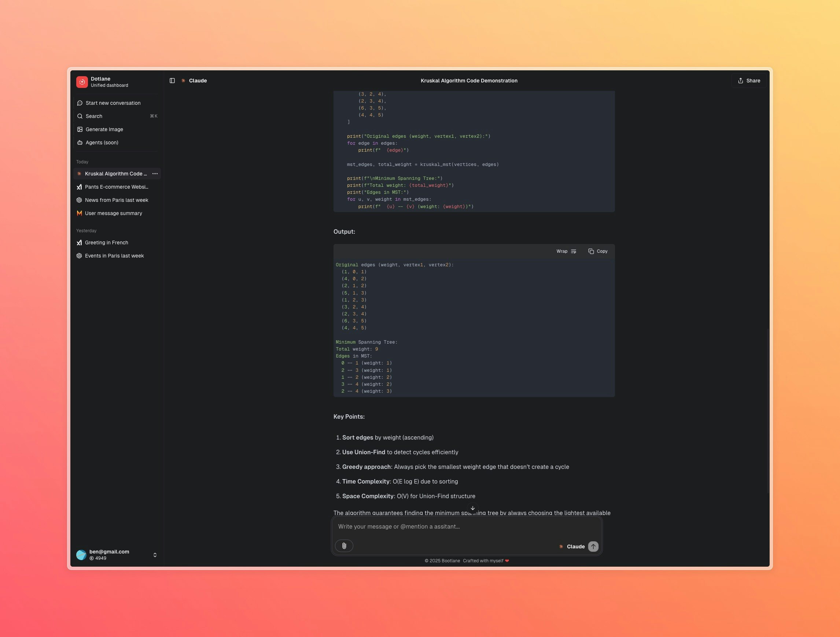Viewport: 840px width, 637px height.
Task: Click the heart icon in footer
Action: (507, 561)
